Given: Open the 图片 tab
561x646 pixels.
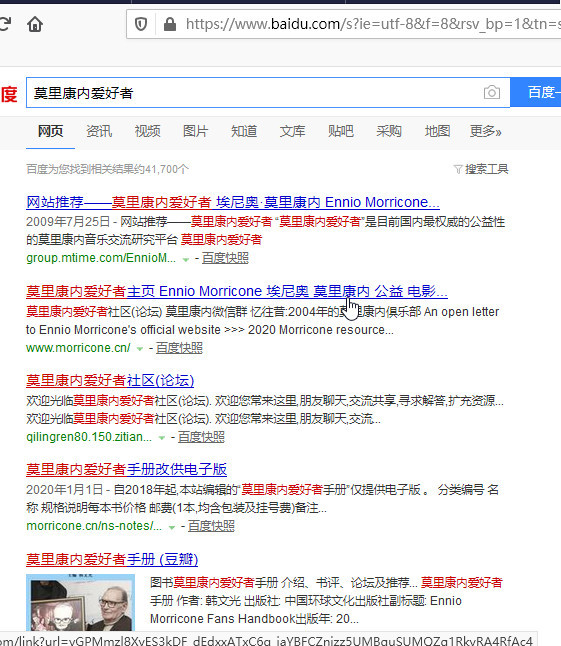Looking at the screenshot, I should [x=196, y=131].
